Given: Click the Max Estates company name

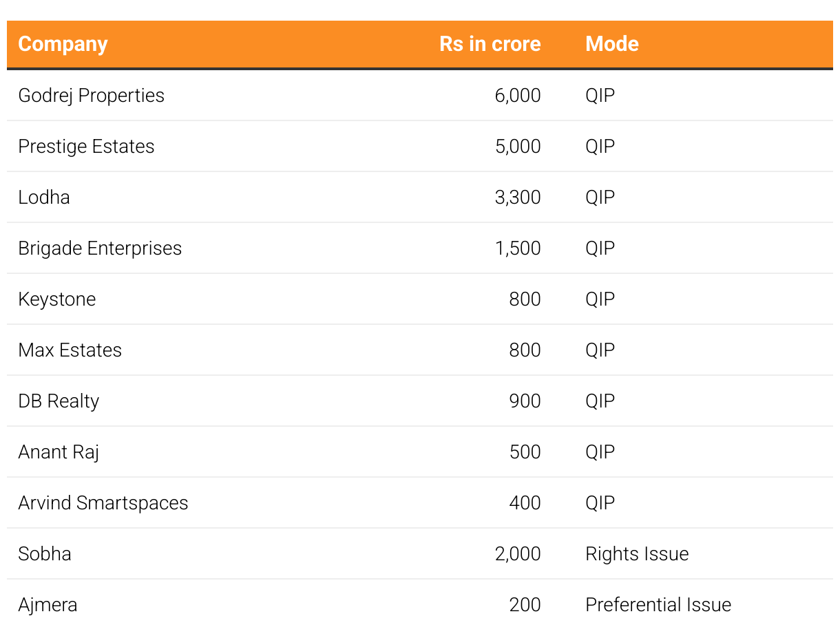Looking at the screenshot, I should pos(70,350).
